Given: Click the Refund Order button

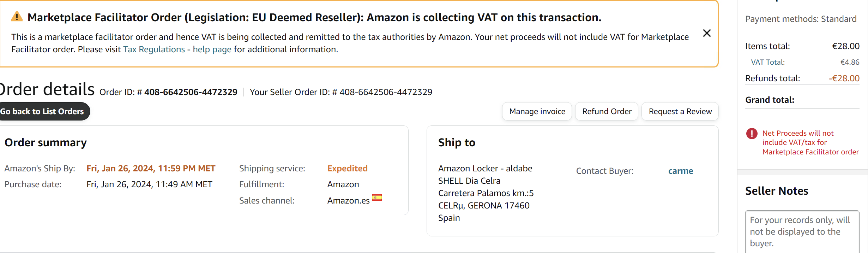Looking at the screenshot, I should click(x=607, y=111).
